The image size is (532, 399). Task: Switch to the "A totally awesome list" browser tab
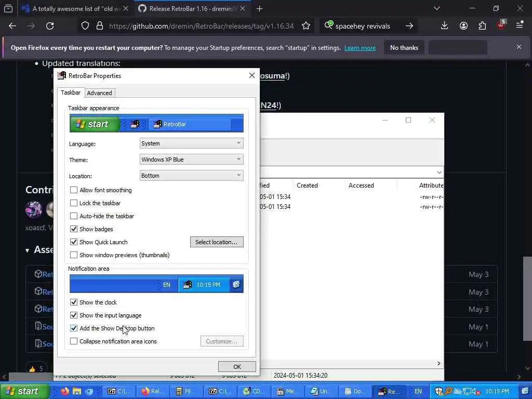pos(75,9)
